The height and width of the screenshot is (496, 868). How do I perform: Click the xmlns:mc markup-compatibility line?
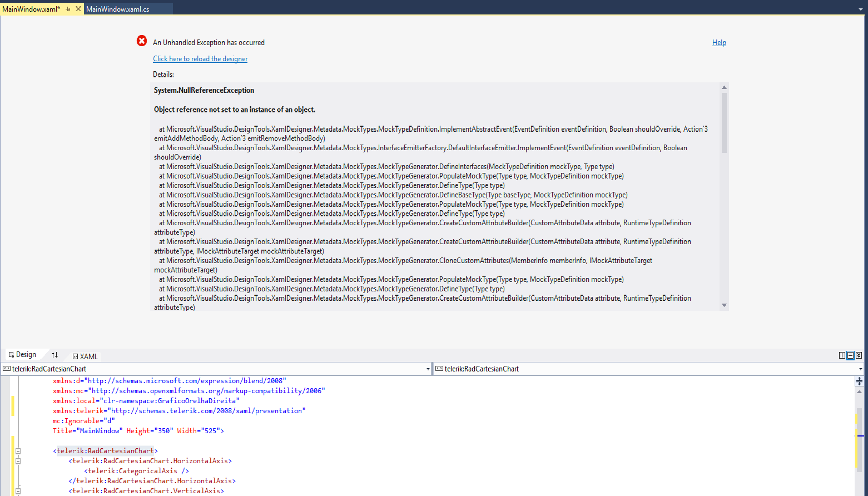coord(189,391)
